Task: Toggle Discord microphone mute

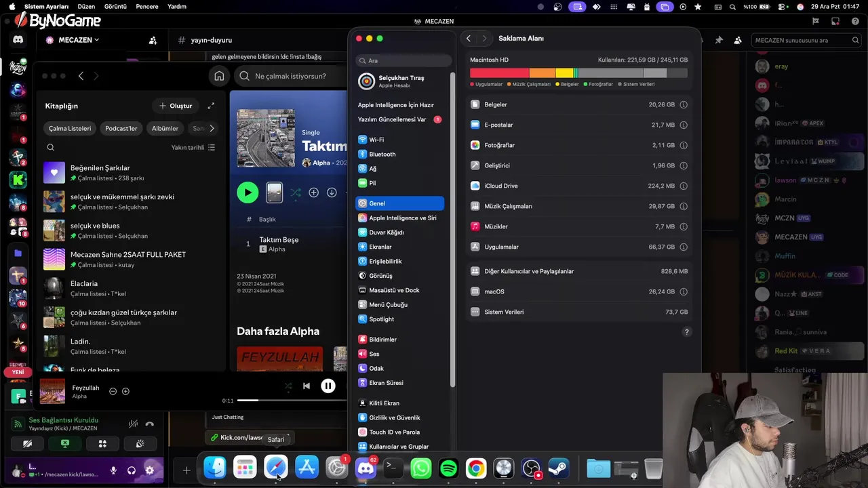Action: (113, 470)
